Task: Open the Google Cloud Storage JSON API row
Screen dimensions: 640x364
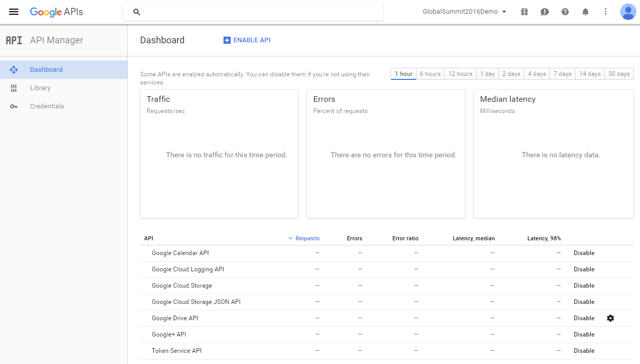Action: (x=196, y=302)
